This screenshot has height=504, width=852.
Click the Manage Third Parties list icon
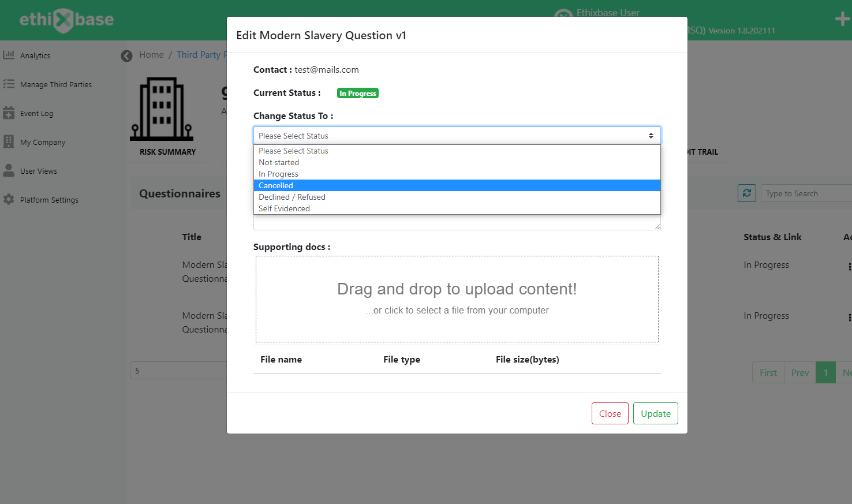pos(9,84)
